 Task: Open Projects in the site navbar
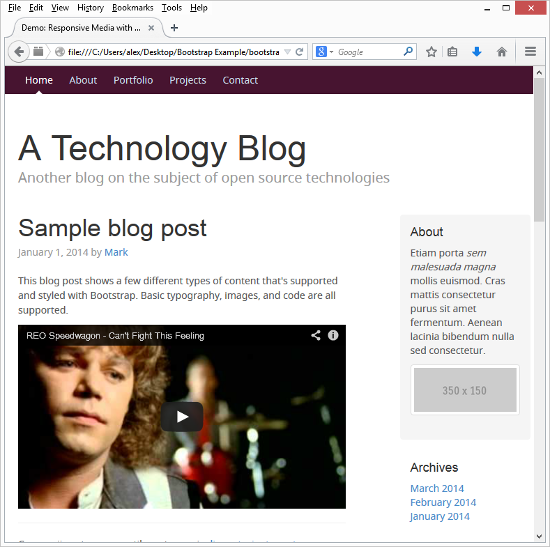[188, 80]
